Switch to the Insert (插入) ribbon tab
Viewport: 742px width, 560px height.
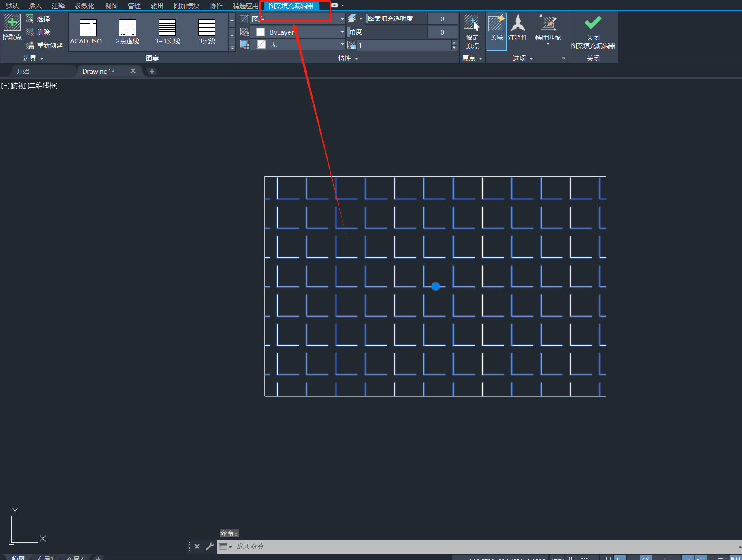[x=35, y=6]
